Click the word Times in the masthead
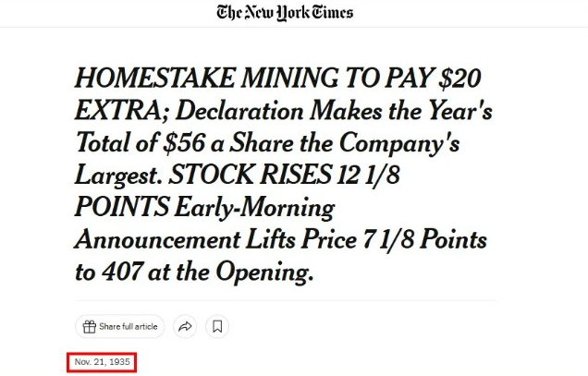This screenshot has height=376, width=588. (x=332, y=12)
